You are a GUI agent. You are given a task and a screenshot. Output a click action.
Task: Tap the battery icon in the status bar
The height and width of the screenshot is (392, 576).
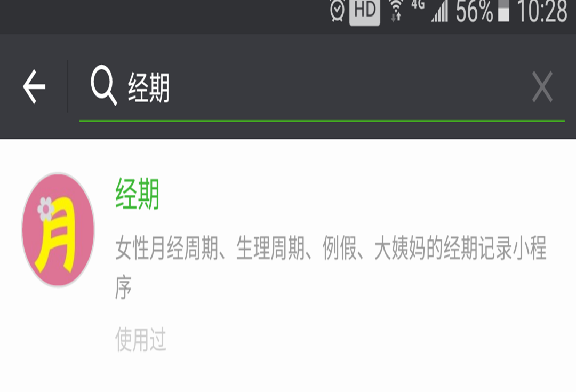[503, 10]
